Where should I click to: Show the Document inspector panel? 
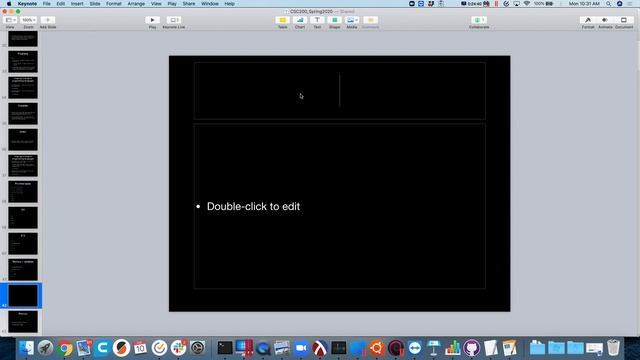pos(624,20)
